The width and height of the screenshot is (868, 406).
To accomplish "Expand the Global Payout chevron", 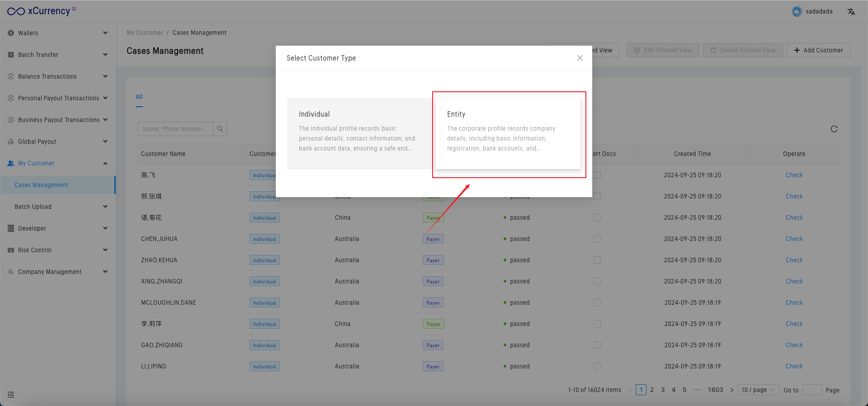I will [x=105, y=141].
